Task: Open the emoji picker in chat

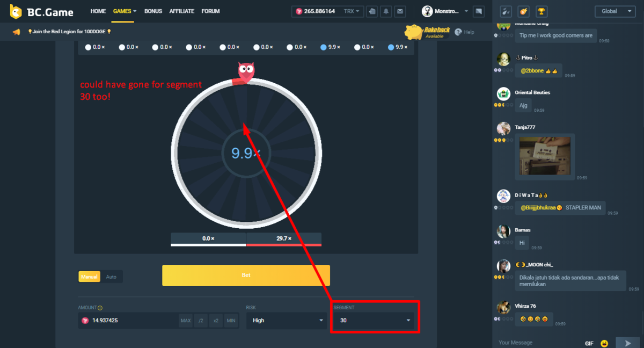Action: (604, 343)
